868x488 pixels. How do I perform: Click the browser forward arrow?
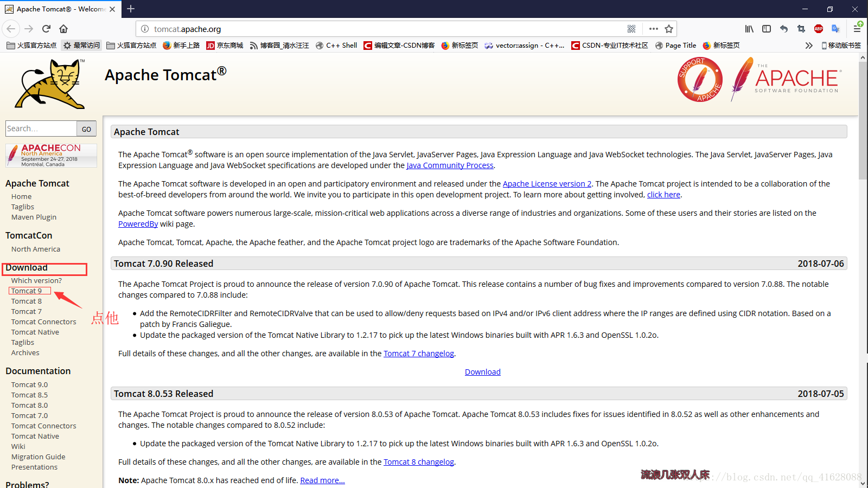(x=29, y=29)
